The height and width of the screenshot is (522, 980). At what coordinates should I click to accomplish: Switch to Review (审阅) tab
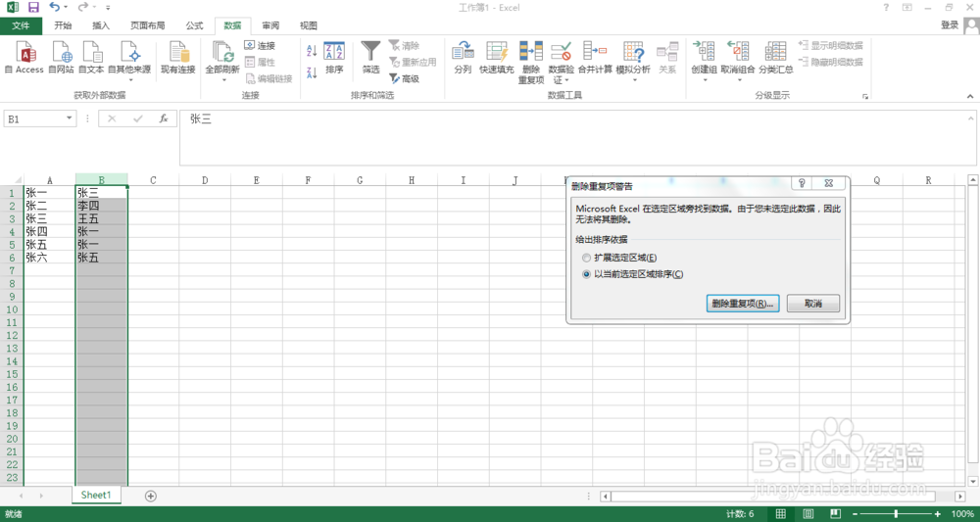pos(270,25)
